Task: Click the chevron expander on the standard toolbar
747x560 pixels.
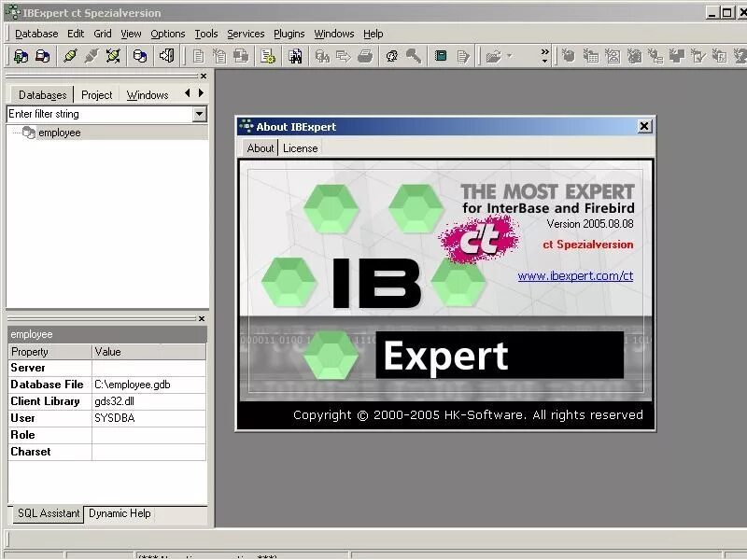Action: click(x=543, y=52)
